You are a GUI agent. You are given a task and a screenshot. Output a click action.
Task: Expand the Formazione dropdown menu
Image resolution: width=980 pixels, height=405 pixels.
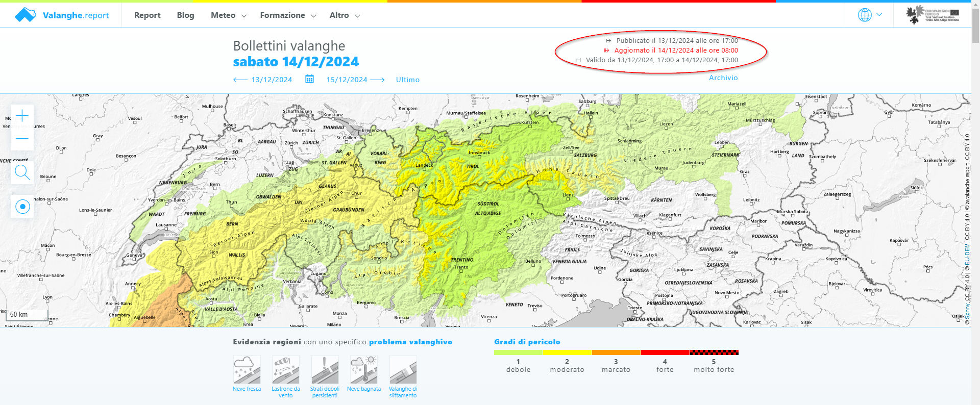(x=288, y=15)
